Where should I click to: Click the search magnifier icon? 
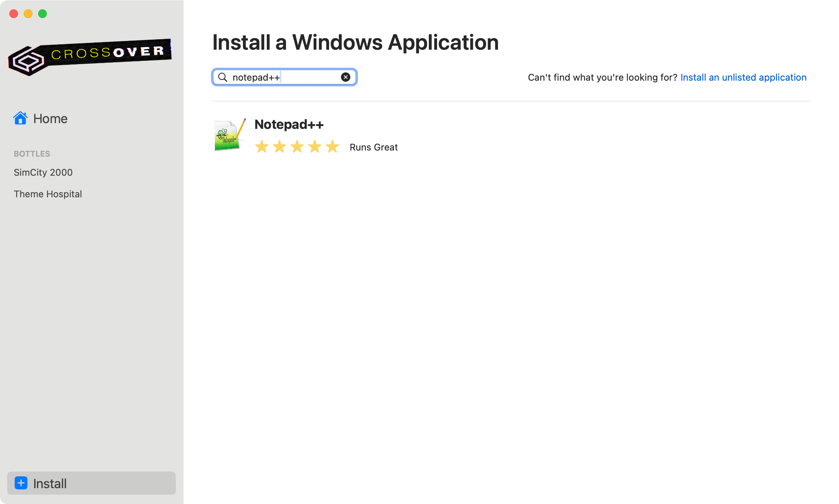point(224,77)
